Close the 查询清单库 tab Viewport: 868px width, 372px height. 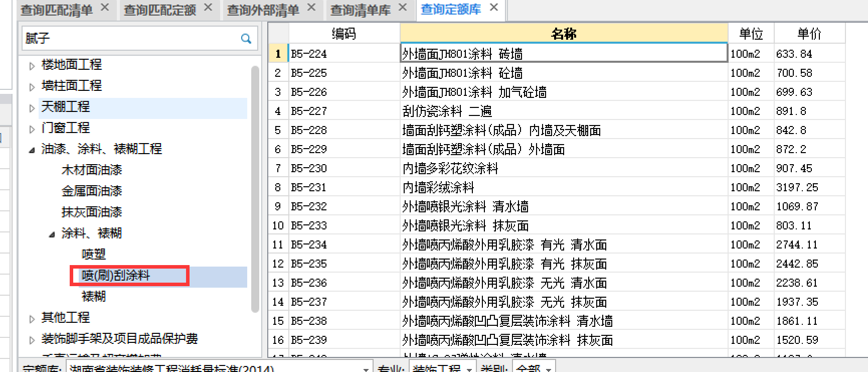pos(403,8)
